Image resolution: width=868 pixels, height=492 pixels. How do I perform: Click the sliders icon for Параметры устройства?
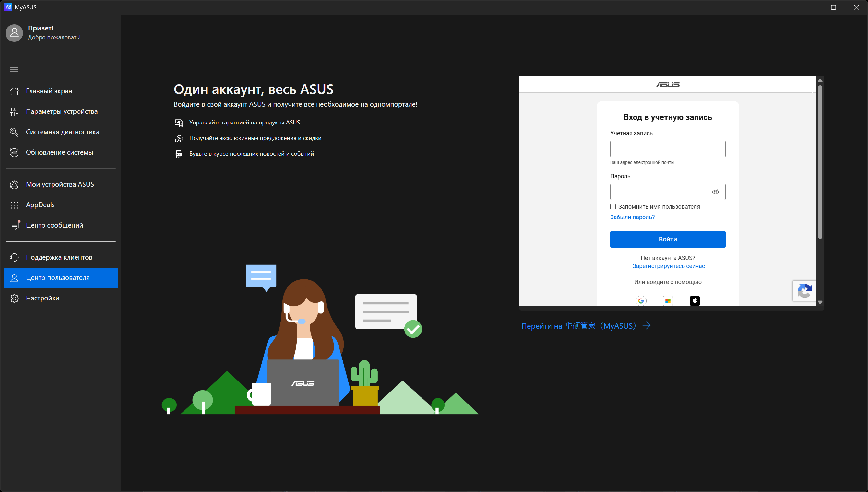14,111
